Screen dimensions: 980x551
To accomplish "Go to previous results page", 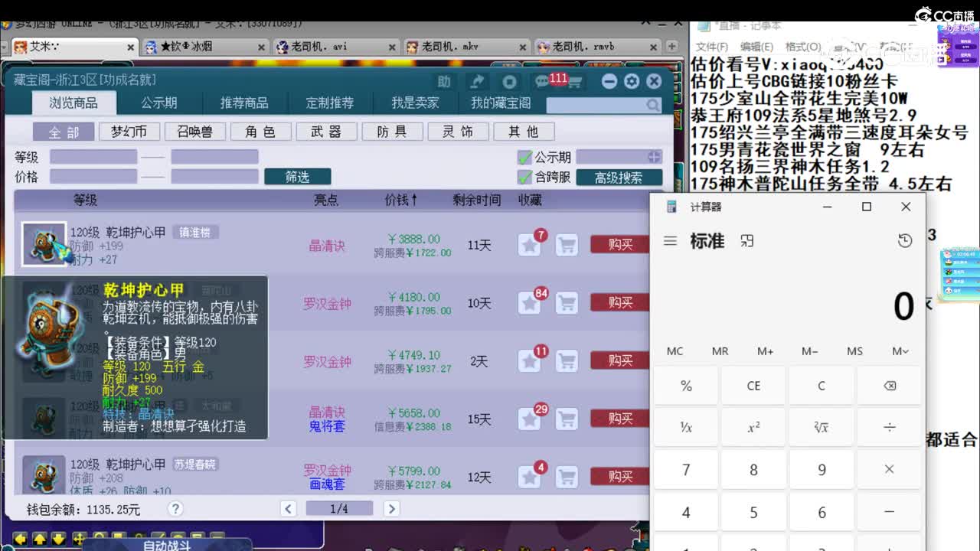I will (x=289, y=509).
